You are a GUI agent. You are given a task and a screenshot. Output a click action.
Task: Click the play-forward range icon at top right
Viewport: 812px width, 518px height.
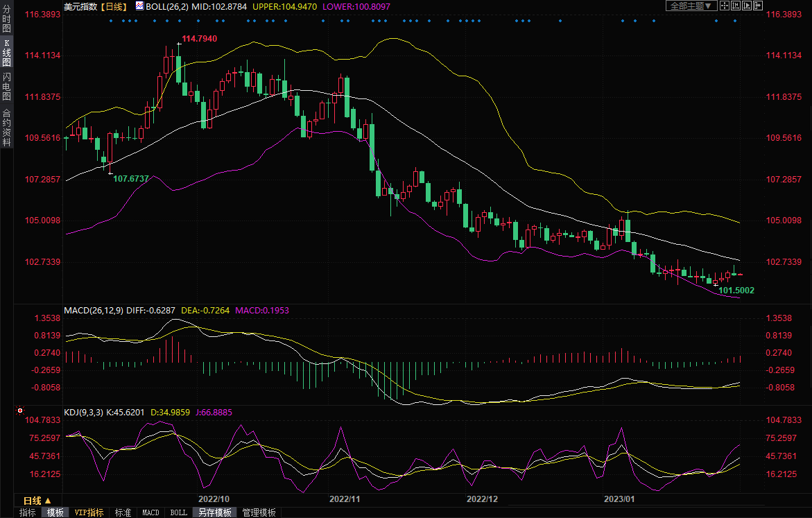[747, 6]
